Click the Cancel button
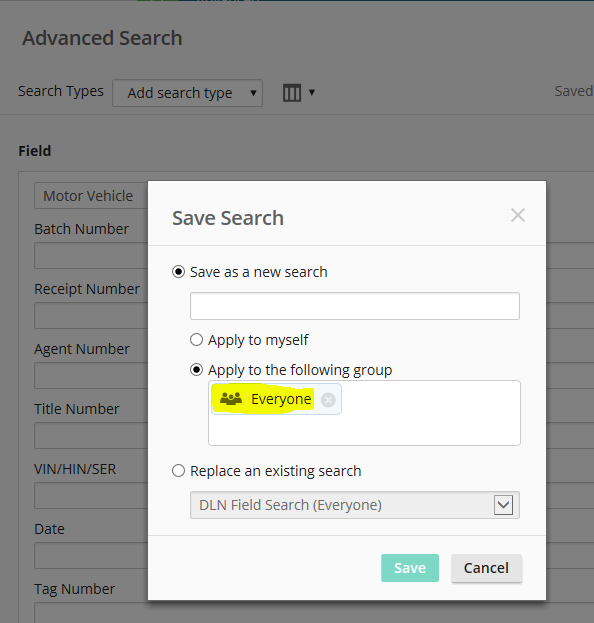 (x=486, y=568)
